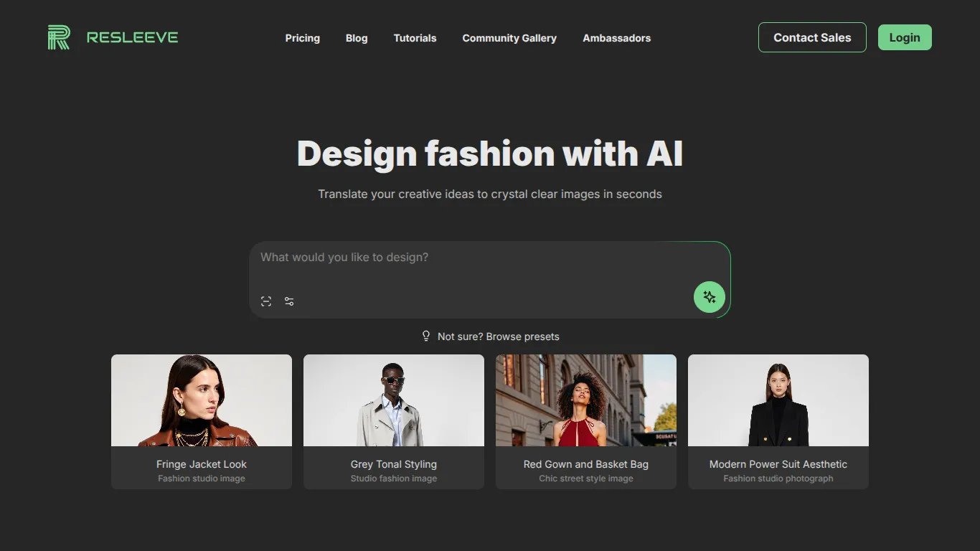980x551 pixels.
Task: Click the RESLEEVE wordmark text
Action: [x=133, y=37]
